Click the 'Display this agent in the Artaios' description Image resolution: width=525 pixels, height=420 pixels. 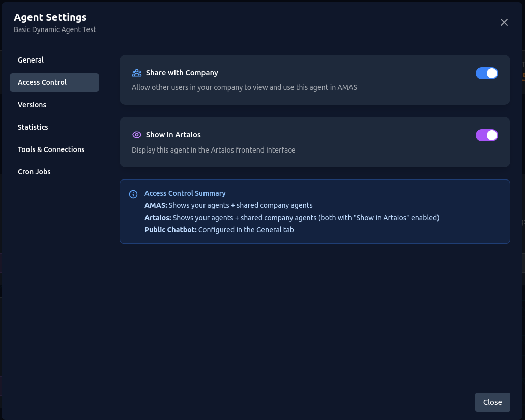tap(213, 150)
